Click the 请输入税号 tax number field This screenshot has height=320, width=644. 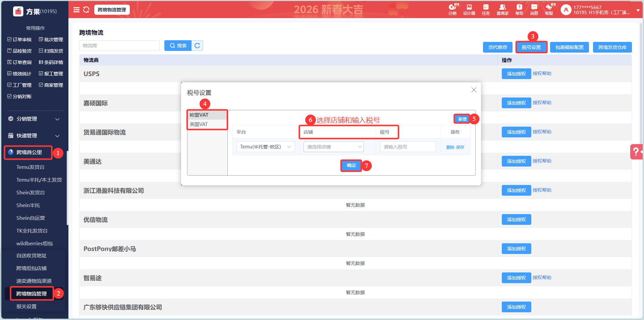tap(408, 147)
